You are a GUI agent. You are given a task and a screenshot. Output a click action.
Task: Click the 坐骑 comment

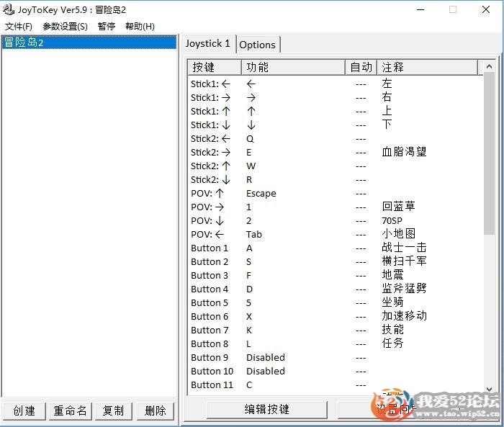[x=392, y=302]
